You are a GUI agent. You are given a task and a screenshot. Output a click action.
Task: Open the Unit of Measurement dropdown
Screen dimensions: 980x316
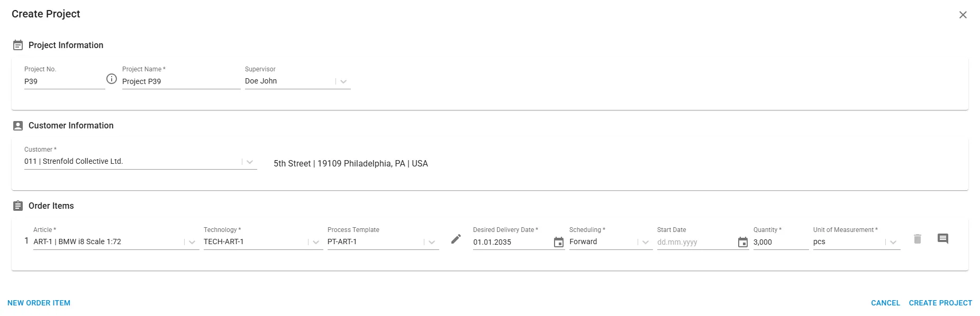coord(893,242)
